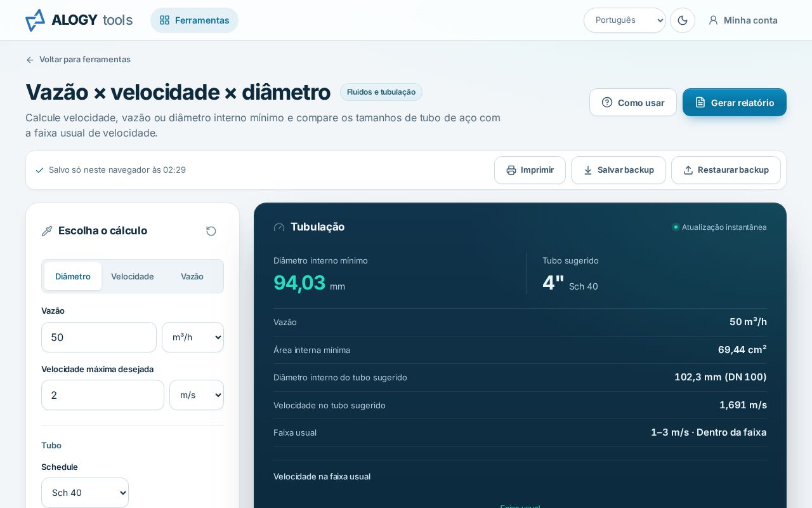Viewport: 812px width, 508px height.
Task: Click the upload icon in Restaurar backup
Action: (688, 170)
